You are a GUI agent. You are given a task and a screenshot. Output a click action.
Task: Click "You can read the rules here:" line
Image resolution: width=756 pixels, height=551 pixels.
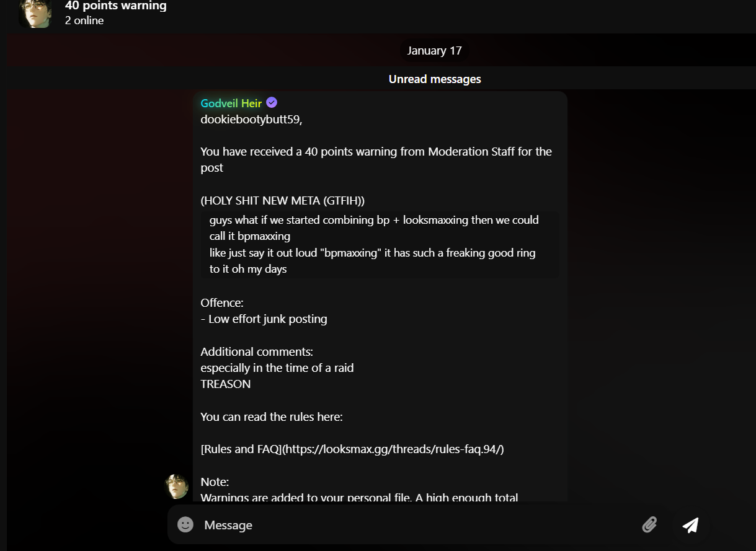pos(271,417)
